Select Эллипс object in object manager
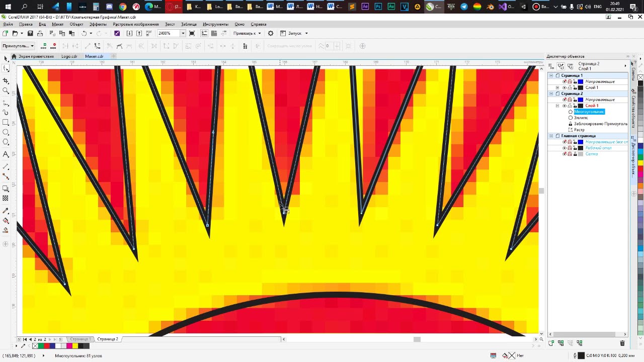This screenshot has width=644, height=362. 581,118
